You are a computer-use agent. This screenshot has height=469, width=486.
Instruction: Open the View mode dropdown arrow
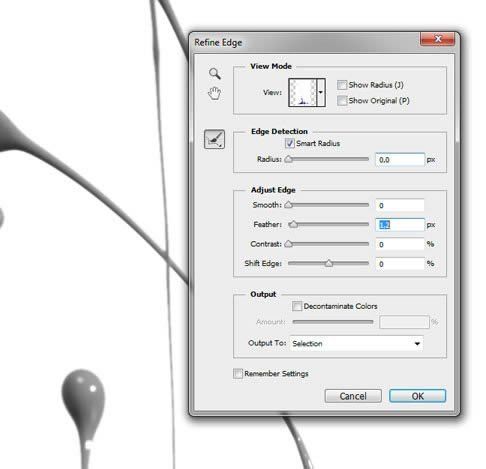click(321, 92)
